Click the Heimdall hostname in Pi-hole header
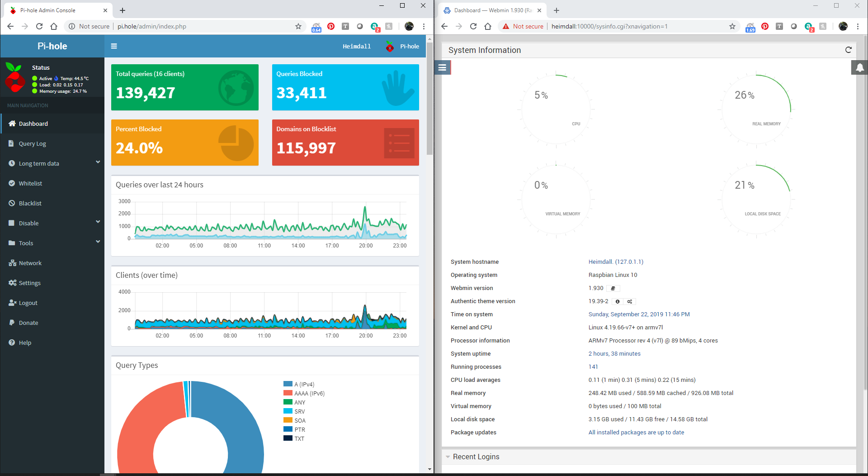 pos(357,46)
